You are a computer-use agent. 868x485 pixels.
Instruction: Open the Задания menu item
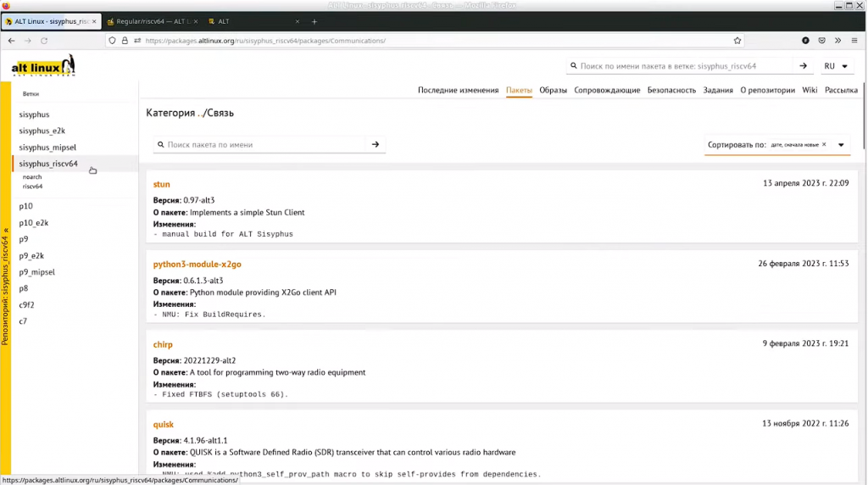click(718, 90)
